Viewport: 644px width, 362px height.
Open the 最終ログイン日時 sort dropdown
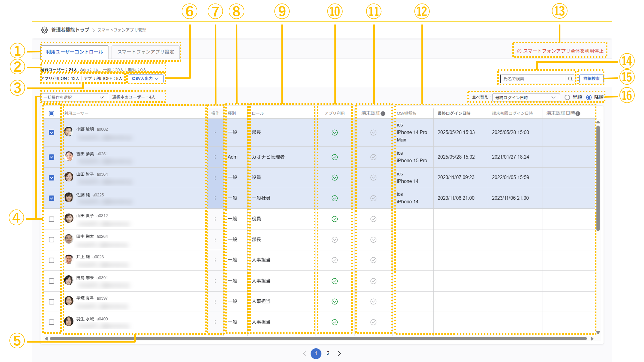coord(526,97)
